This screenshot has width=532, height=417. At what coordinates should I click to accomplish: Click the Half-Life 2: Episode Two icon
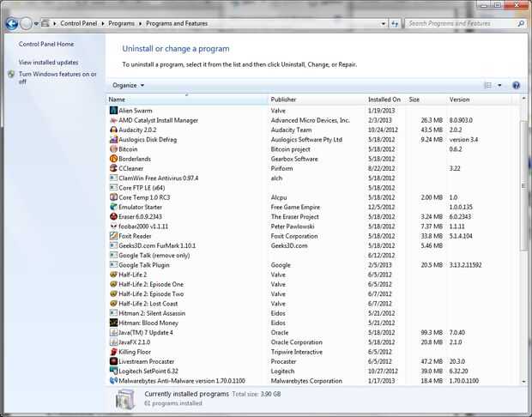(x=113, y=293)
